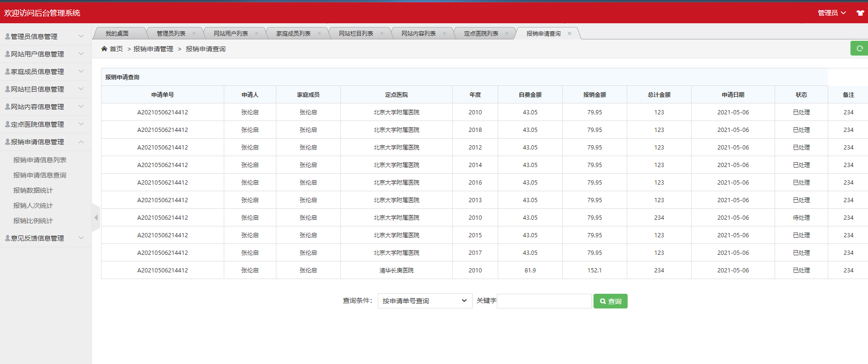This screenshot has width=868, height=364.
Task: Close the 家庭成员列表 tab
Action: tap(319, 33)
